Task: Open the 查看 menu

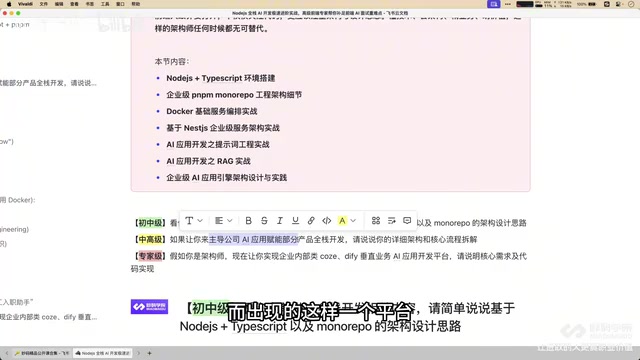Action: point(74,4)
